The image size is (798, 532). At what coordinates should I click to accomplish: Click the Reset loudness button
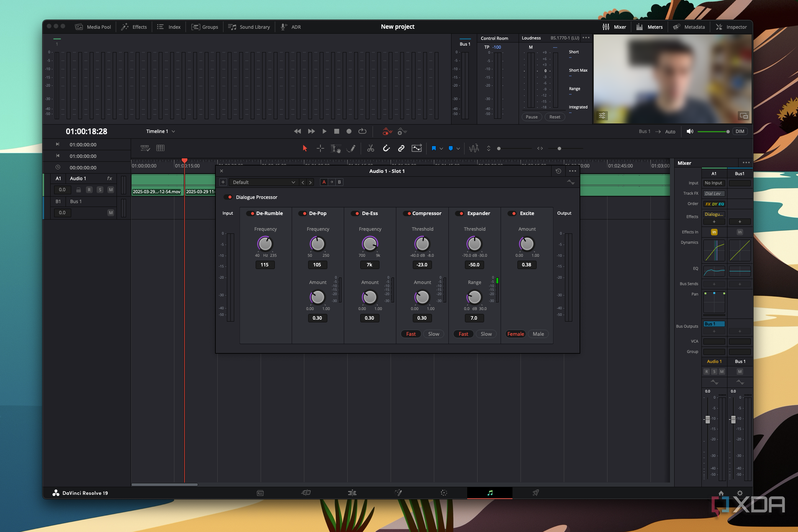coord(555,117)
